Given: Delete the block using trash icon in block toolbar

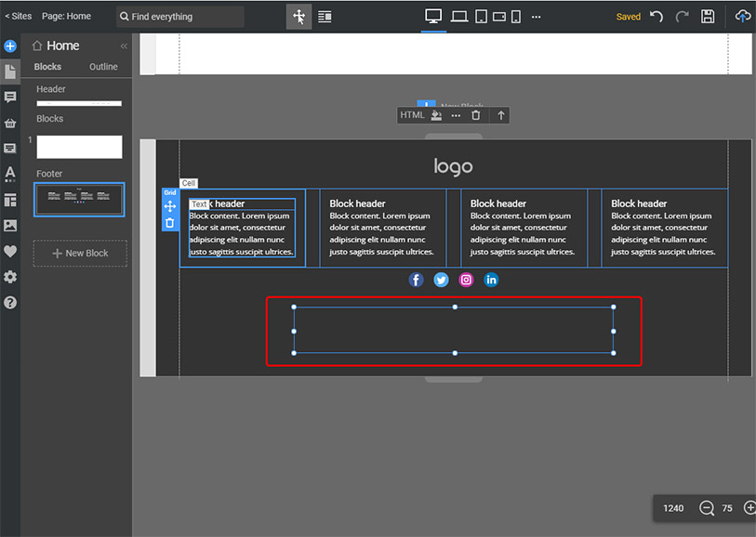Looking at the screenshot, I should pyautogui.click(x=476, y=115).
